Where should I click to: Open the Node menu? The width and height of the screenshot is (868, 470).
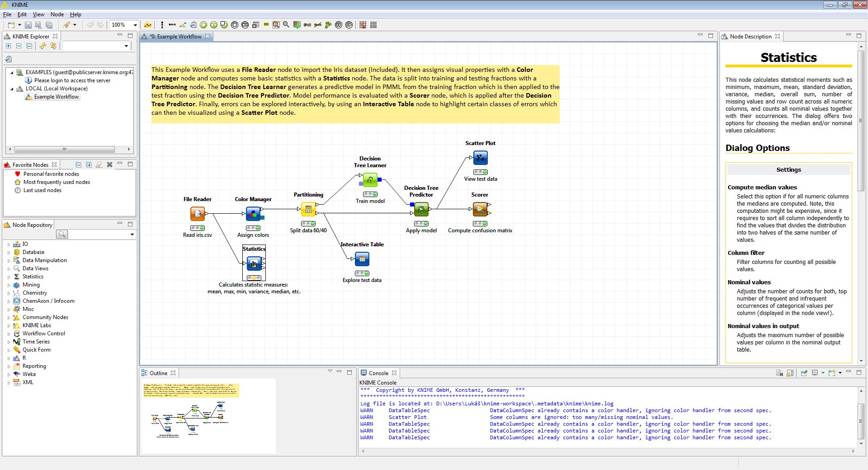57,14
